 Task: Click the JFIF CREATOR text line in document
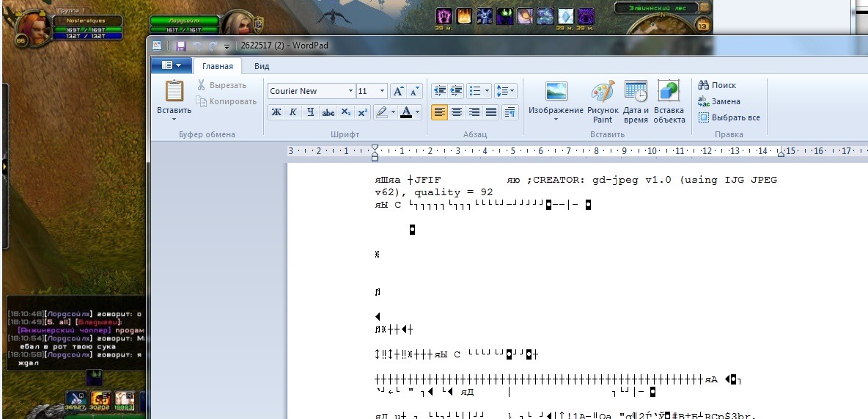tap(575, 180)
